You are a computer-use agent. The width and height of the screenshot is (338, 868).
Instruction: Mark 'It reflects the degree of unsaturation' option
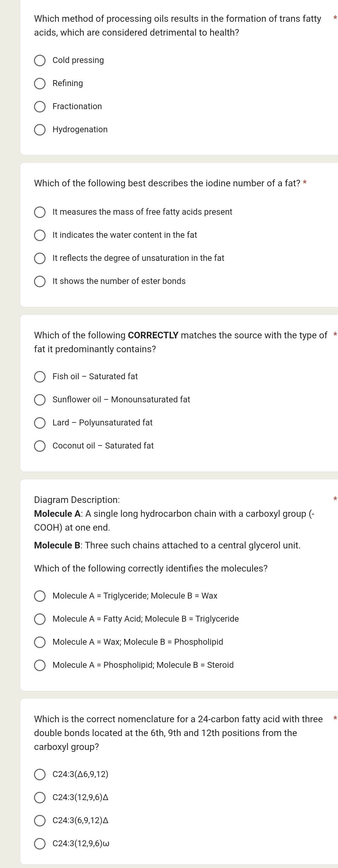coord(40,259)
